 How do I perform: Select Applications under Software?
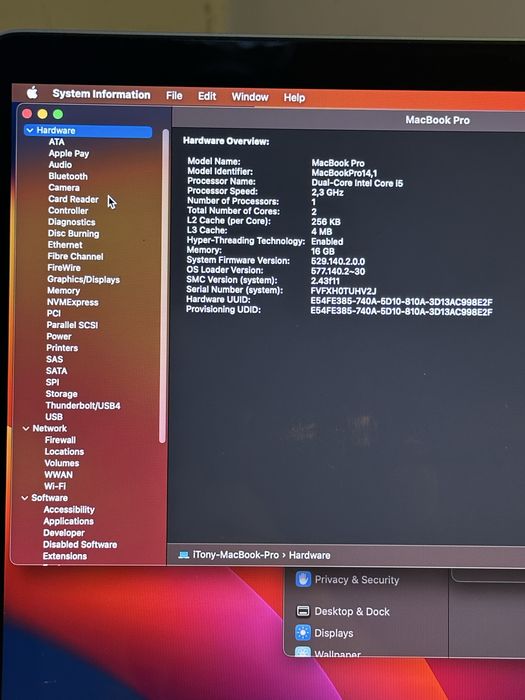(x=68, y=521)
